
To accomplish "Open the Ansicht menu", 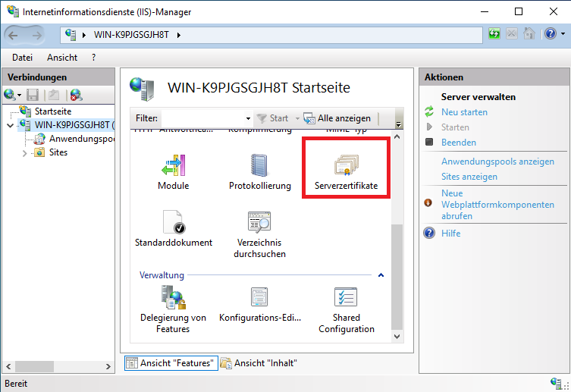I will 62,57.
